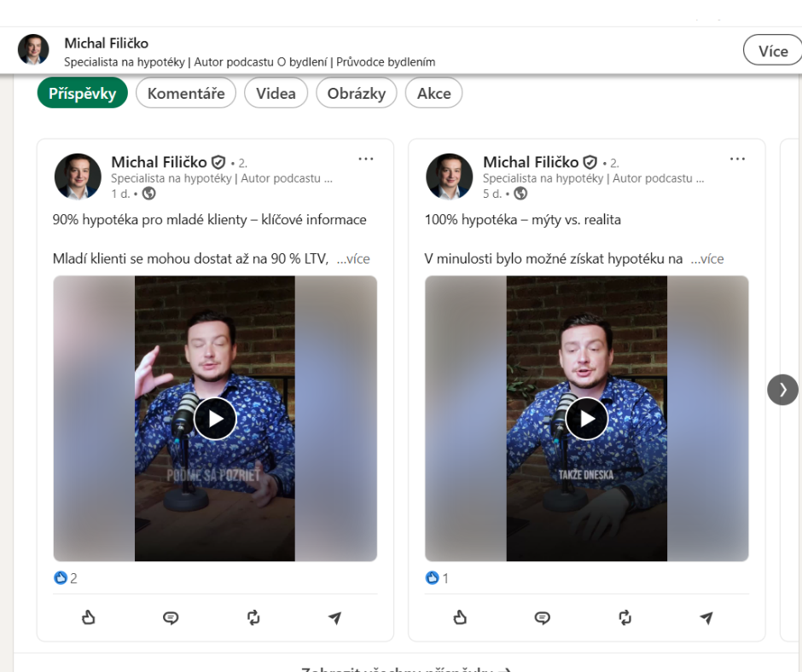Switch to the Videa filter

[276, 93]
